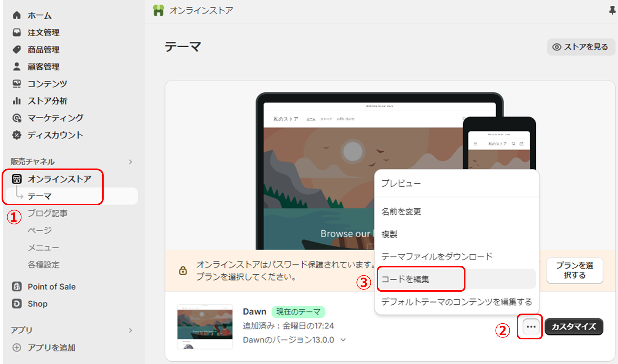Expand the 販売チャネル section chevron
Screen dimensions: 618x364
(x=130, y=162)
